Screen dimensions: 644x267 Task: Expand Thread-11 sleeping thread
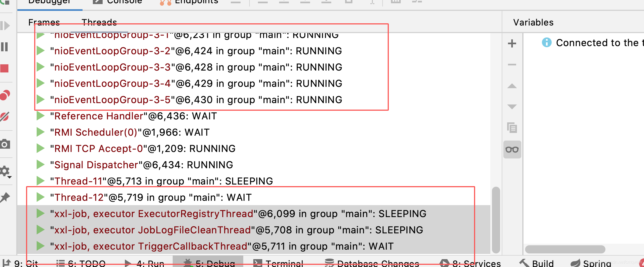click(x=40, y=181)
